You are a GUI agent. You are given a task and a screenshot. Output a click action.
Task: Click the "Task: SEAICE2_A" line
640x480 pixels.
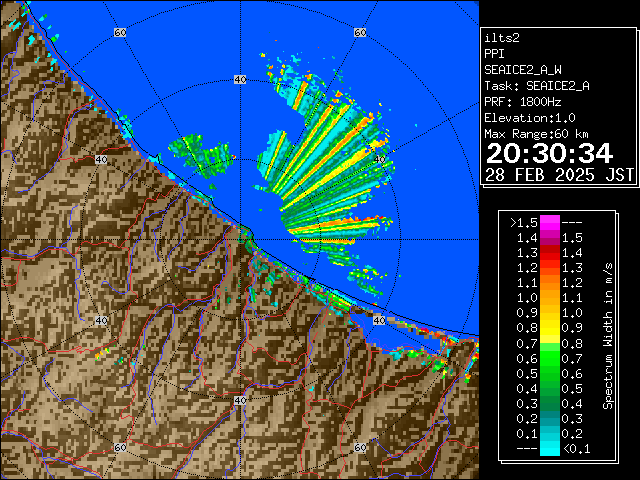(537, 86)
